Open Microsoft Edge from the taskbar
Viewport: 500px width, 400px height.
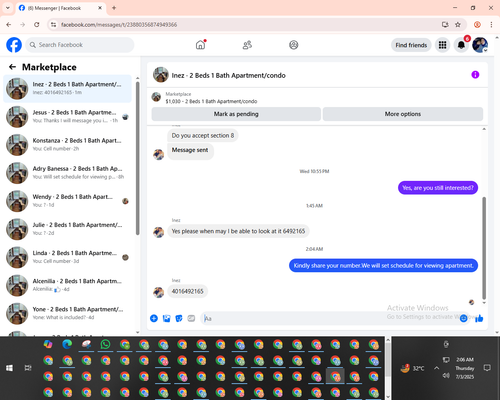pos(67,344)
